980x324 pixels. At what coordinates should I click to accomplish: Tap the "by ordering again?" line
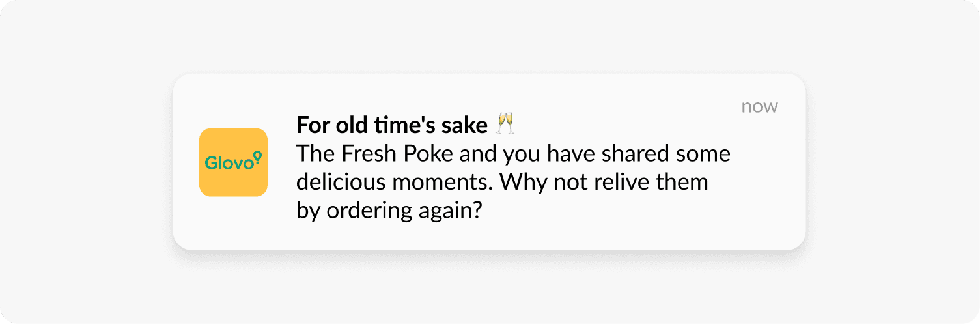point(388,210)
